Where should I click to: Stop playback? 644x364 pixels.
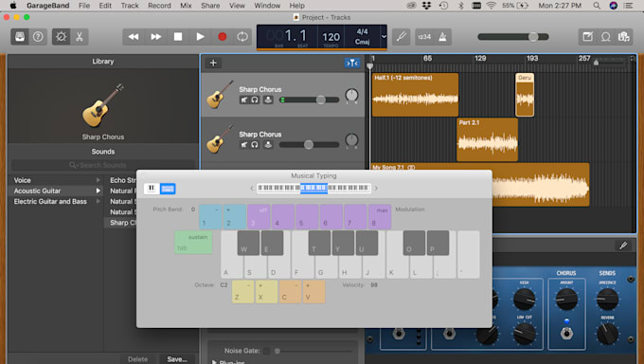(178, 37)
